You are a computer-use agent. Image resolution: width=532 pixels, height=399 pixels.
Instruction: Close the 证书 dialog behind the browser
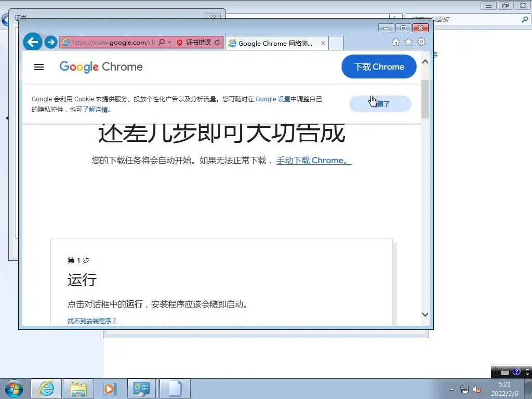(212, 17)
